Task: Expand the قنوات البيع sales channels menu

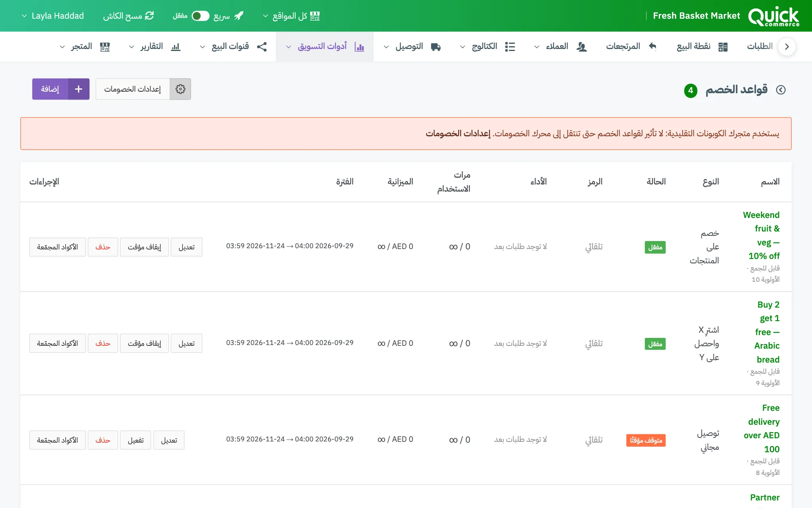Action: click(x=233, y=47)
